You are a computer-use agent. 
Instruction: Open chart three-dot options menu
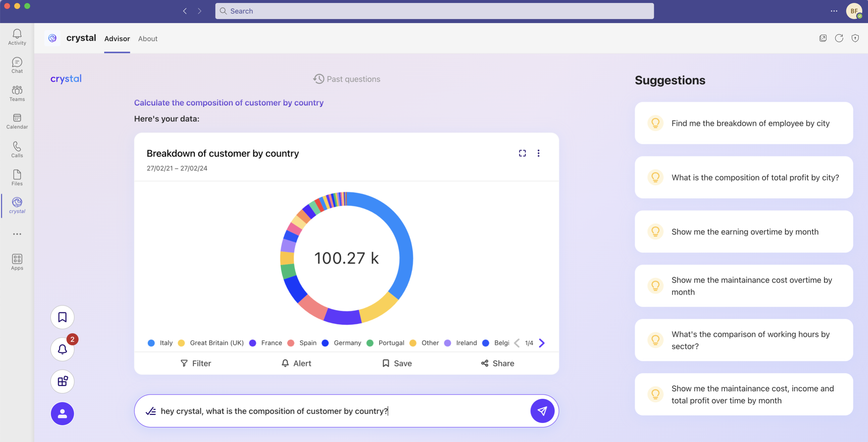[x=538, y=153]
